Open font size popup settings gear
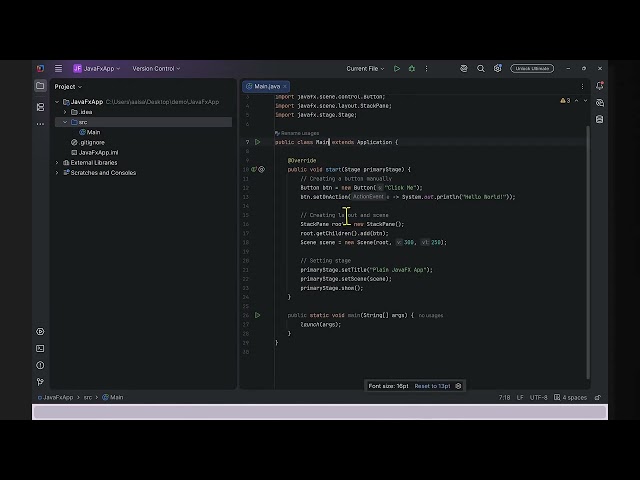This screenshot has width=640, height=480. click(458, 386)
